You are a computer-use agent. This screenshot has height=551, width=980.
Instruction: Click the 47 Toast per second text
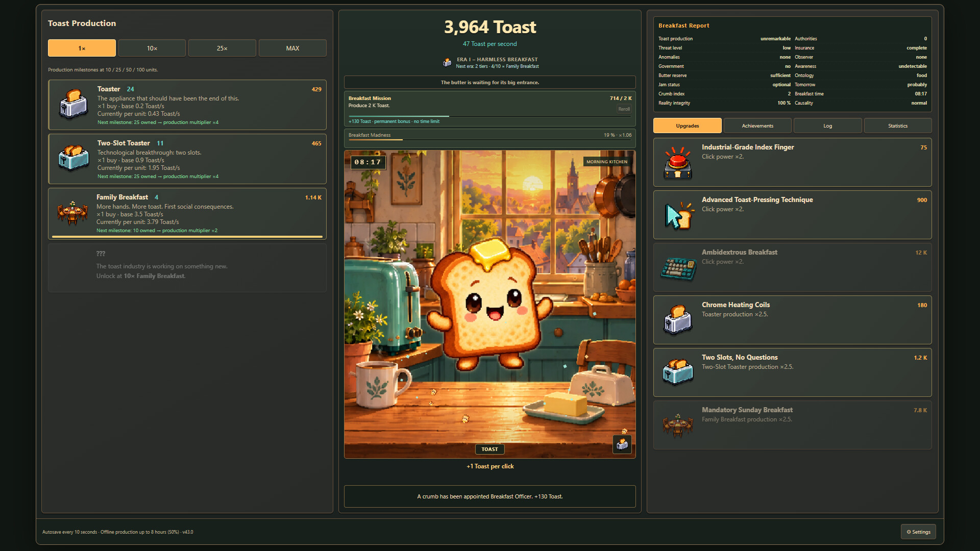point(489,44)
